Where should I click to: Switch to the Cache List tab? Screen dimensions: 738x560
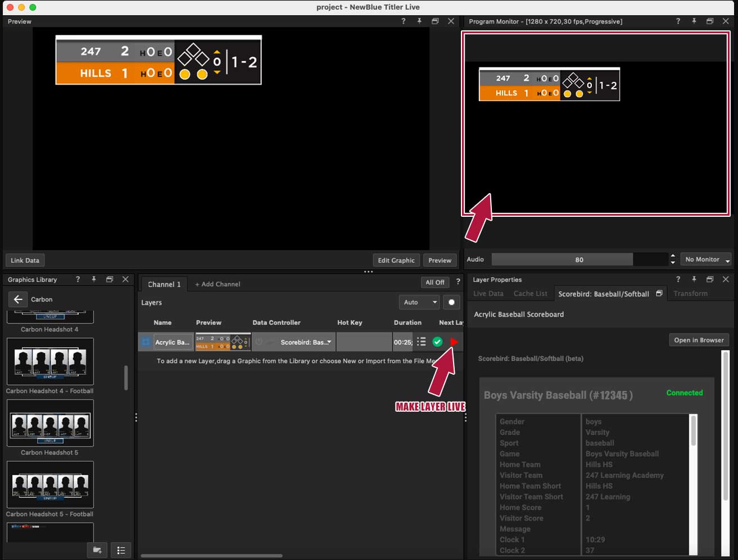point(530,294)
